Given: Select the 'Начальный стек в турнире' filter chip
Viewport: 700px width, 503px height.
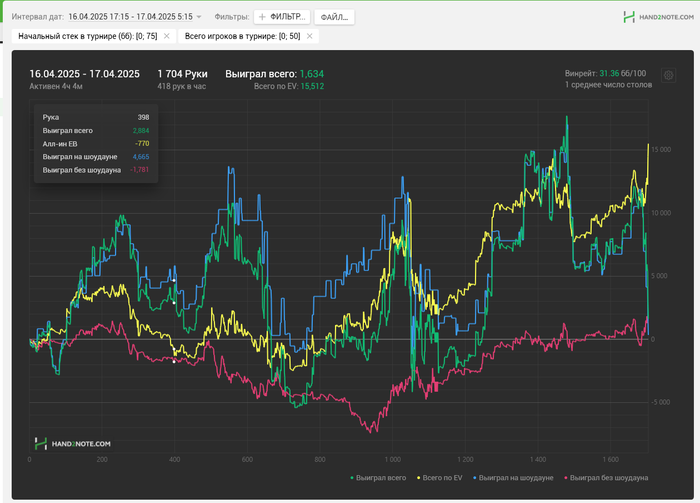Looking at the screenshot, I should click(89, 36).
